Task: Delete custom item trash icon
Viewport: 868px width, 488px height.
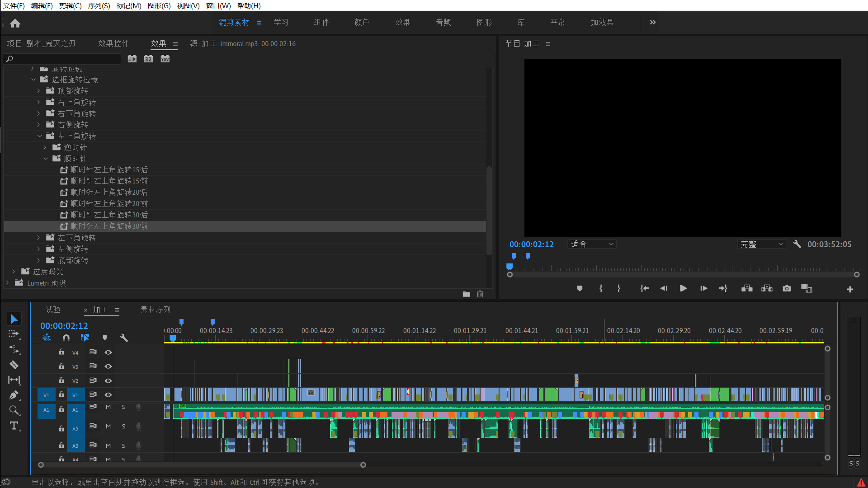Action: point(480,294)
